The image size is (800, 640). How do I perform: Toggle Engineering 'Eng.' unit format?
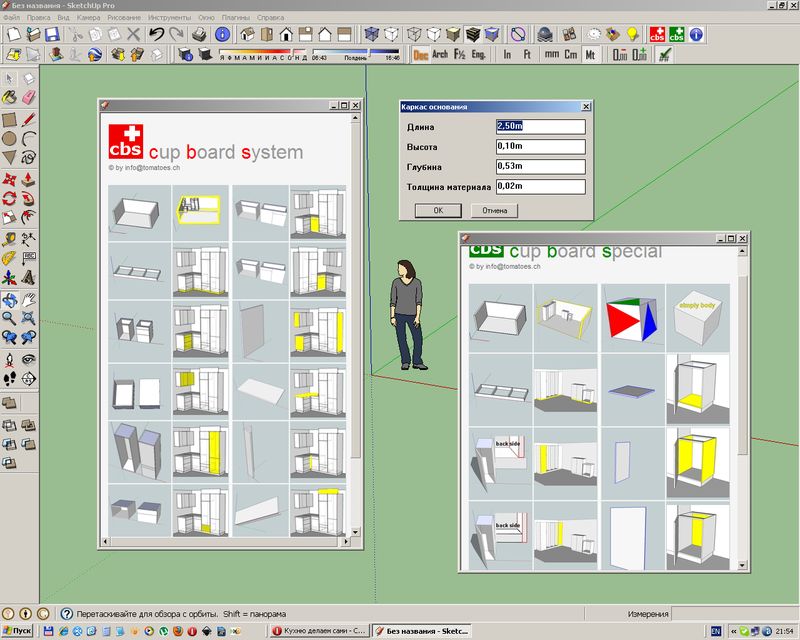pos(478,55)
